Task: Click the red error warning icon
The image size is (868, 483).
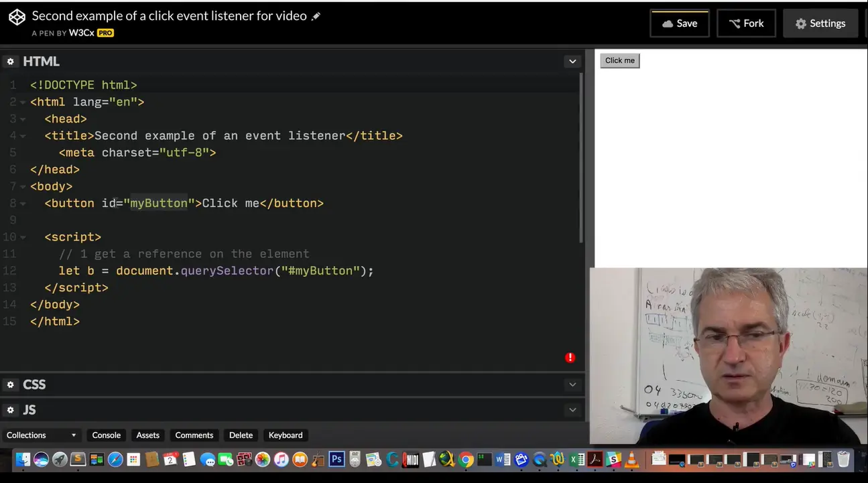Action: 570,358
